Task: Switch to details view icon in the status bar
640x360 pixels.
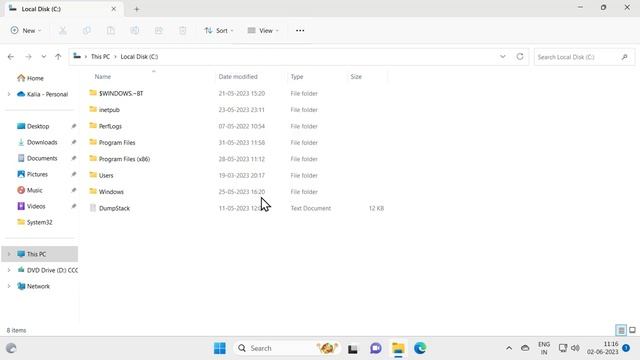Action: pyautogui.click(x=621, y=330)
